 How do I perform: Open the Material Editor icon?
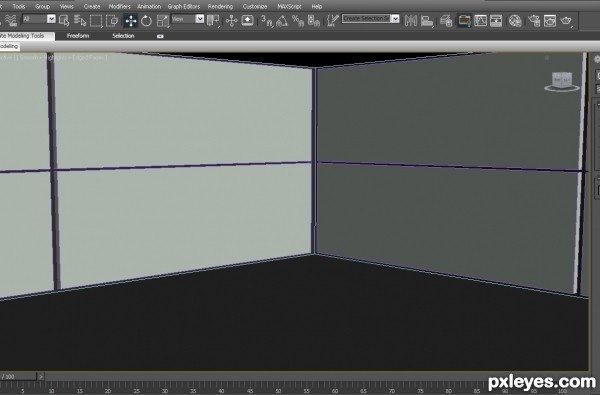pyautogui.click(x=515, y=21)
